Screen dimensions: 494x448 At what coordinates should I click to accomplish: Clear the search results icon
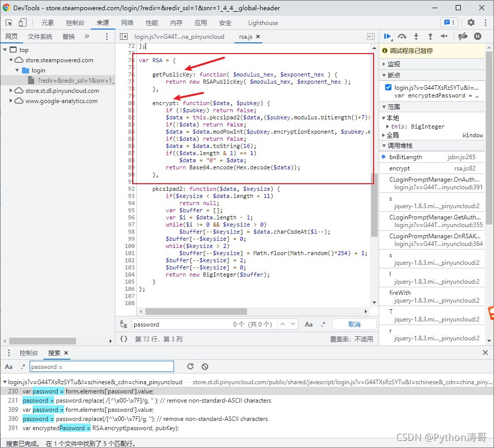click(205, 366)
